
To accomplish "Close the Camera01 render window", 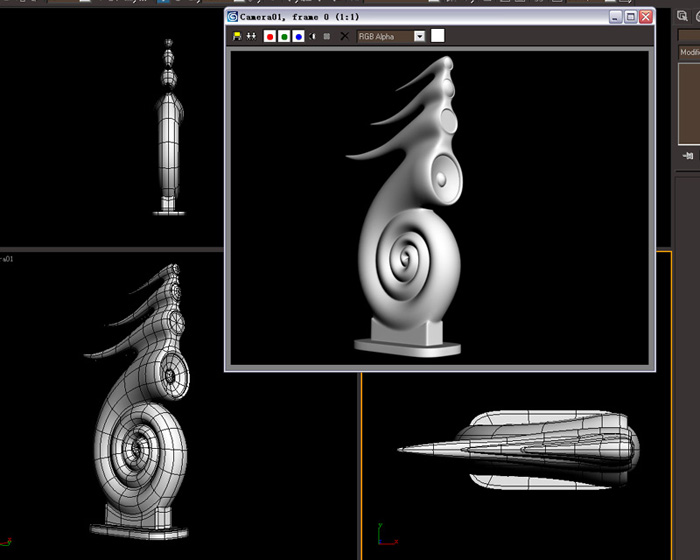I will pyautogui.click(x=646, y=17).
